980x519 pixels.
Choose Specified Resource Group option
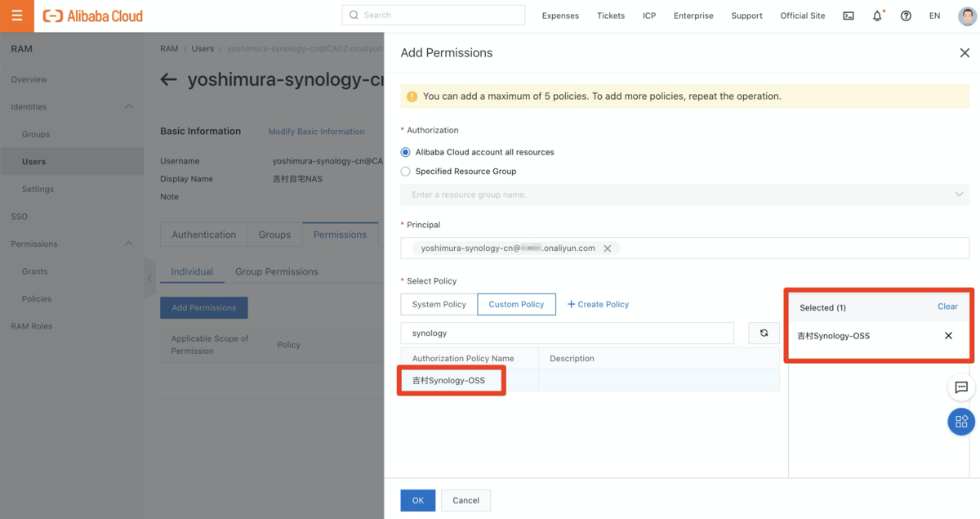tap(406, 172)
